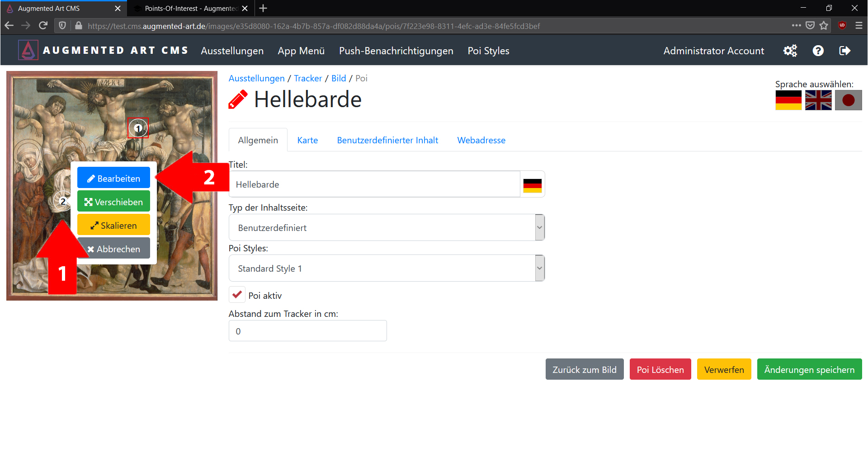Open Poi Styles Standard Style 1 dropdown
The width and height of the screenshot is (868, 471).
click(387, 268)
